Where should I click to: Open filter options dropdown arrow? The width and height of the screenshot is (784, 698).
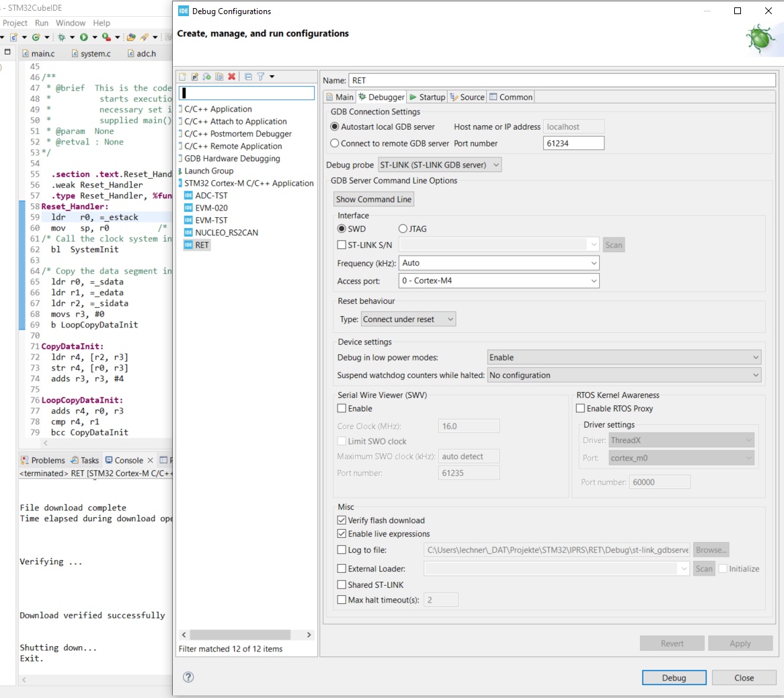pos(272,77)
